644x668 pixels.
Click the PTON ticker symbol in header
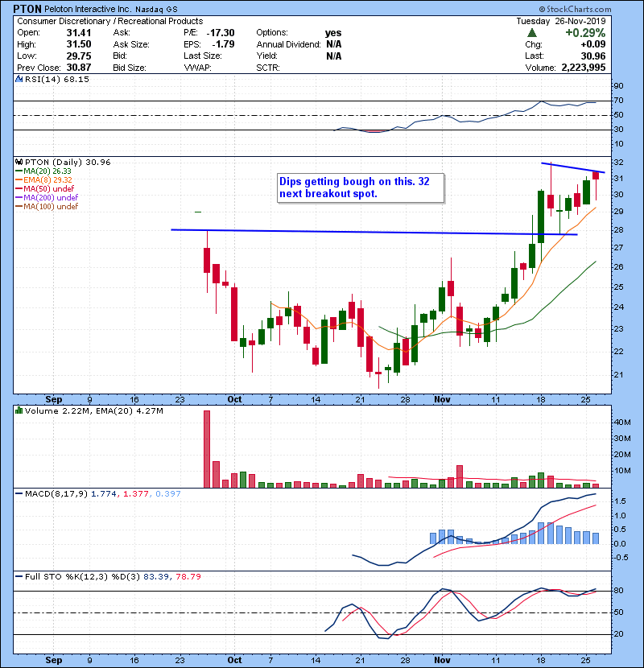[x=27, y=9]
